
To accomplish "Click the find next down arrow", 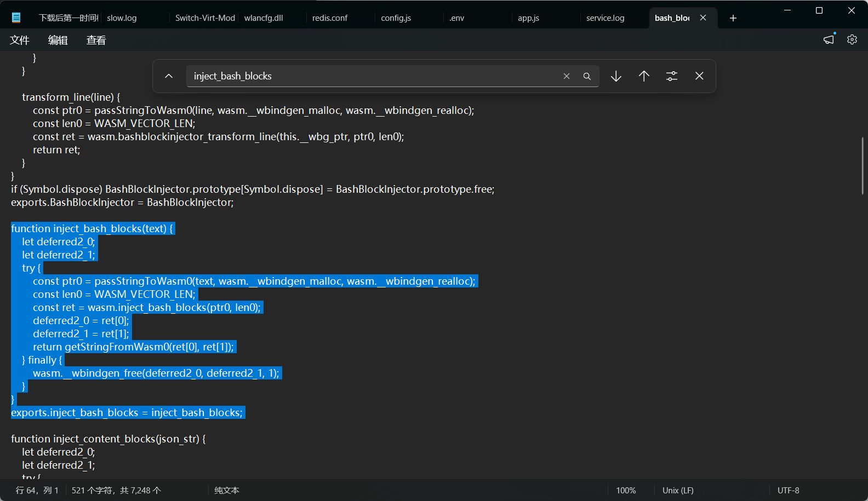I will pyautogui.click(x=616, y=76).
